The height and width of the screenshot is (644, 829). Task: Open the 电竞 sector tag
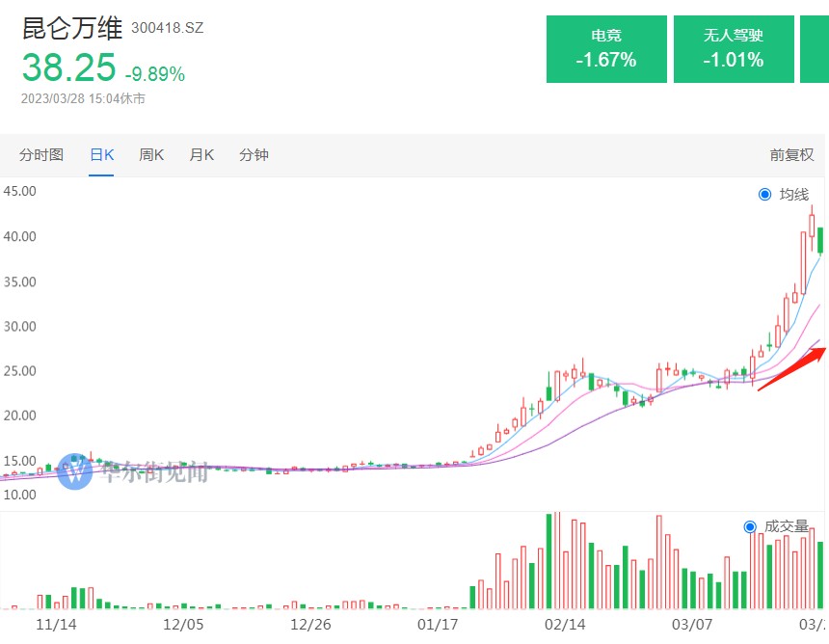pyautogui.click(x=606, y=48)
